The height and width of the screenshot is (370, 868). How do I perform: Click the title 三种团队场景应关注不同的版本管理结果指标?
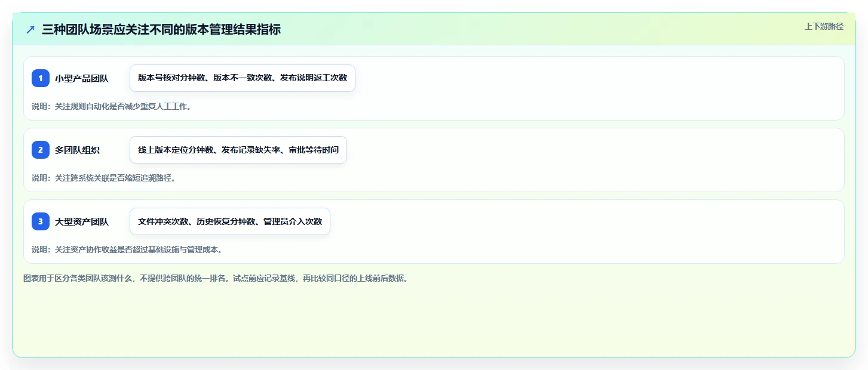(161, 30)
